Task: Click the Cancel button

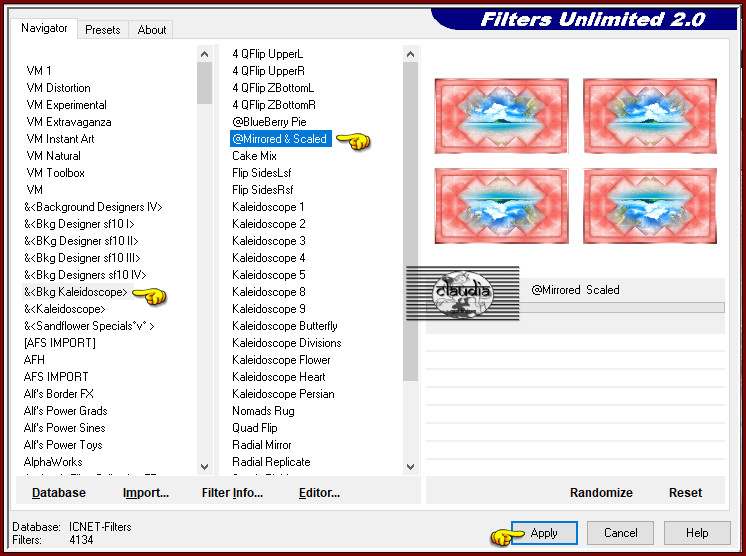Action: click(x=620, y=533)
